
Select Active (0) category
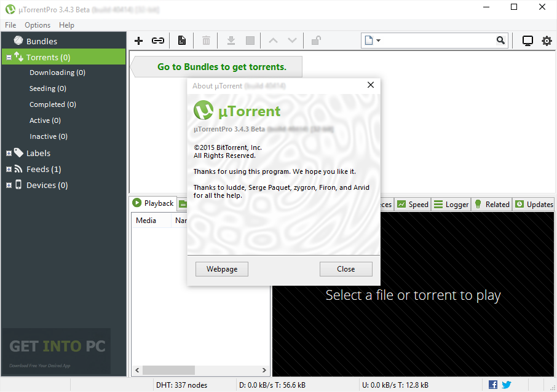[45, 120]
